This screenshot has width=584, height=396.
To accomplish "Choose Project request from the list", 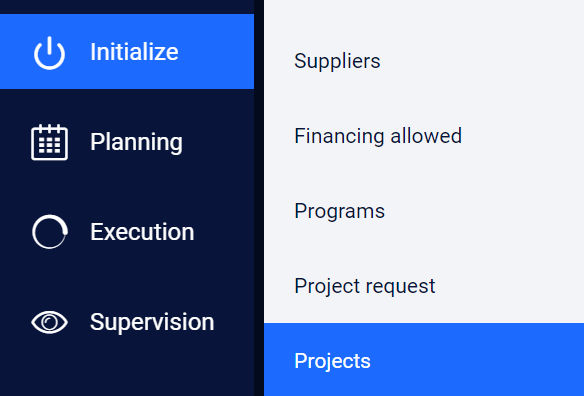I will pyautogui.click(x=365, y=286).
